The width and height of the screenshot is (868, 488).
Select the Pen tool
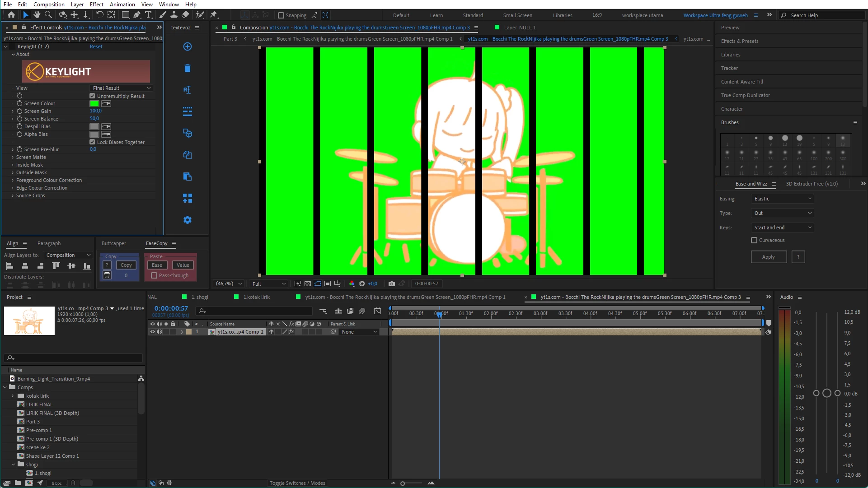point(136,15)
